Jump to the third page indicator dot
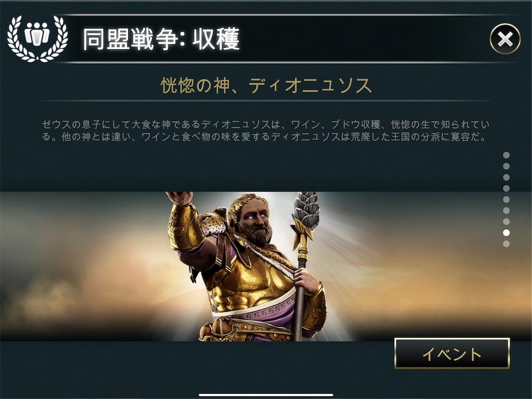The height and width of the screenshot is (399, 532). click(506, 177)
